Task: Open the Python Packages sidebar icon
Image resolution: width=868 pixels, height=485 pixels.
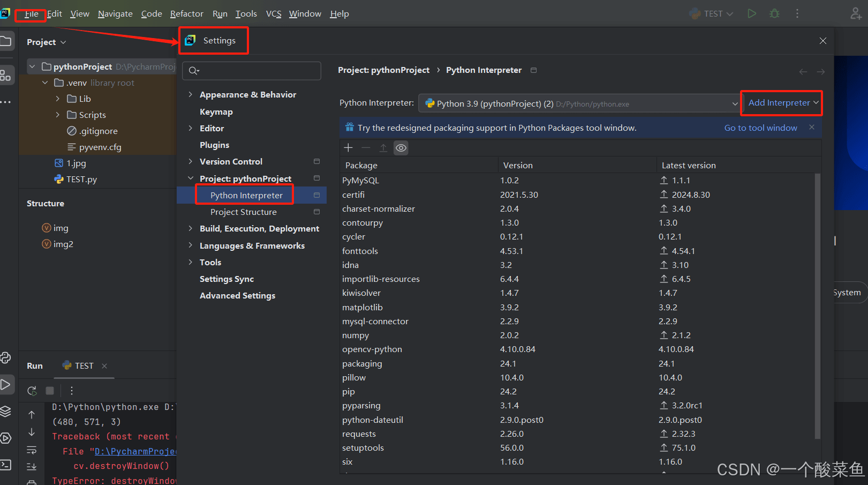Action: pos(5,357)
